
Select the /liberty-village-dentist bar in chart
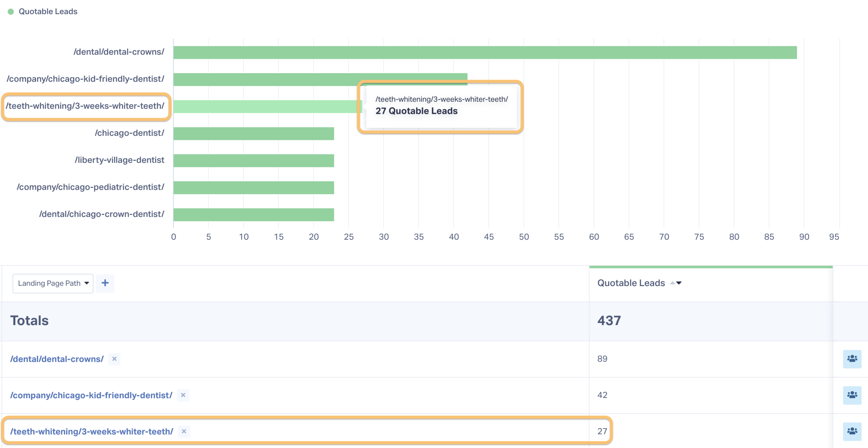pos(254,161)
